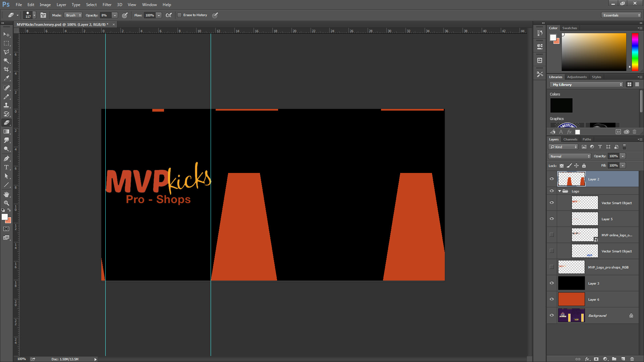The image size is (644, 362).
Task: Open eraser Mode Brush dropdown
Action: pyautogui.click(x=73, y=15)
